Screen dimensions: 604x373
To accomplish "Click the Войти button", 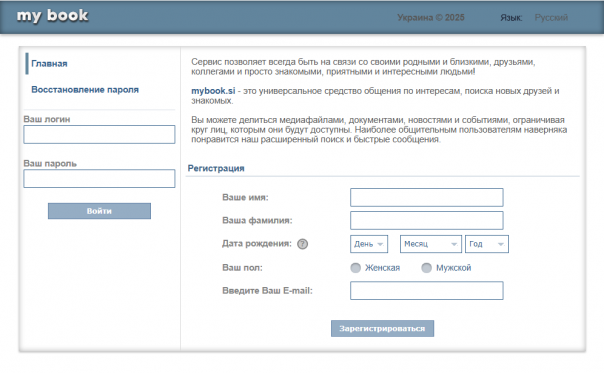I will click(99, 211).
